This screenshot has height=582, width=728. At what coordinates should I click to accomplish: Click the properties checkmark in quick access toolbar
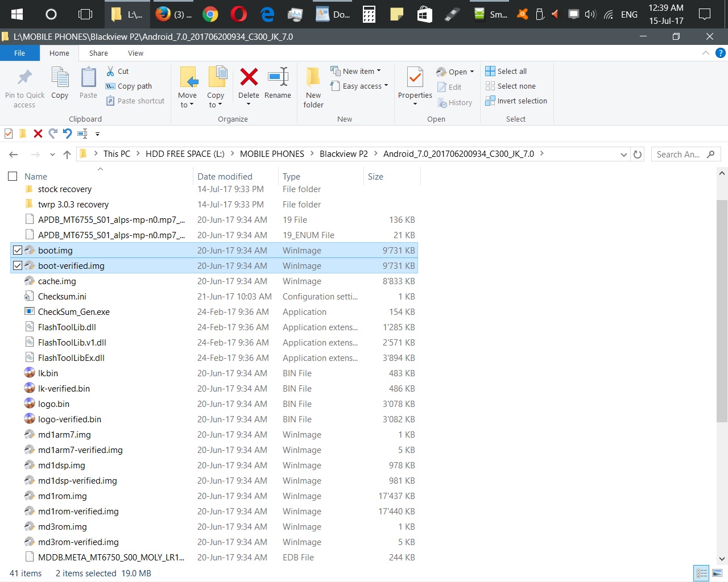(x=9, y=134)
